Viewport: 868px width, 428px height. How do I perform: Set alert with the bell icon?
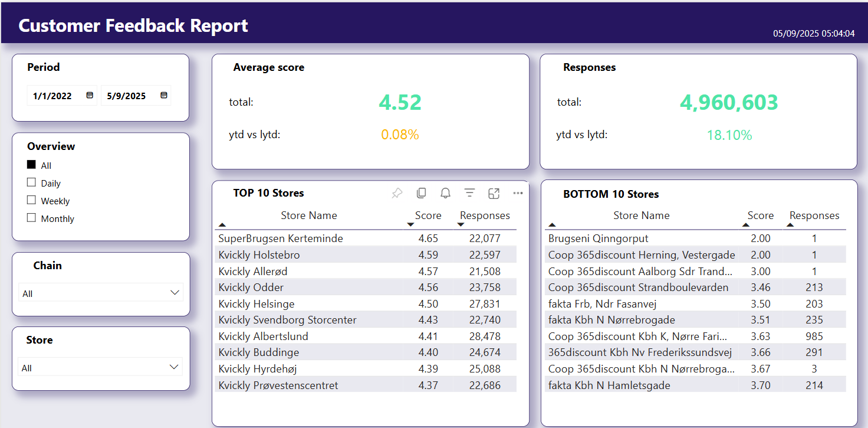(445, 193)
